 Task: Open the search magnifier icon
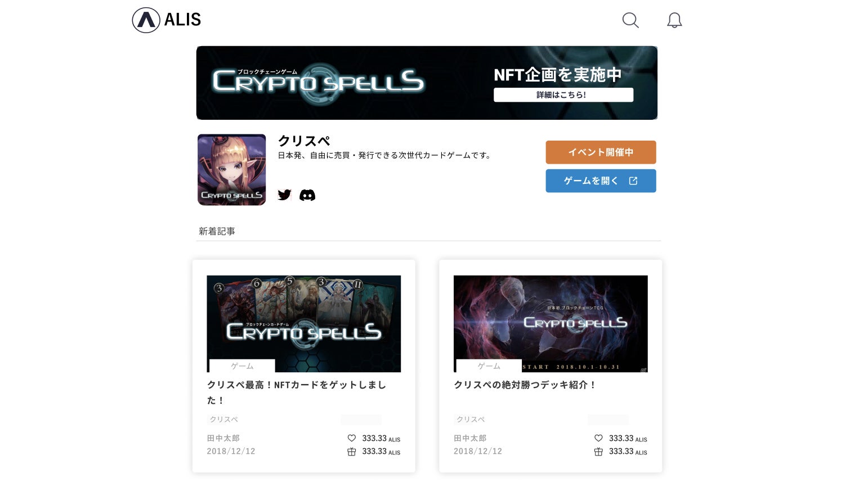click(630, 20)
